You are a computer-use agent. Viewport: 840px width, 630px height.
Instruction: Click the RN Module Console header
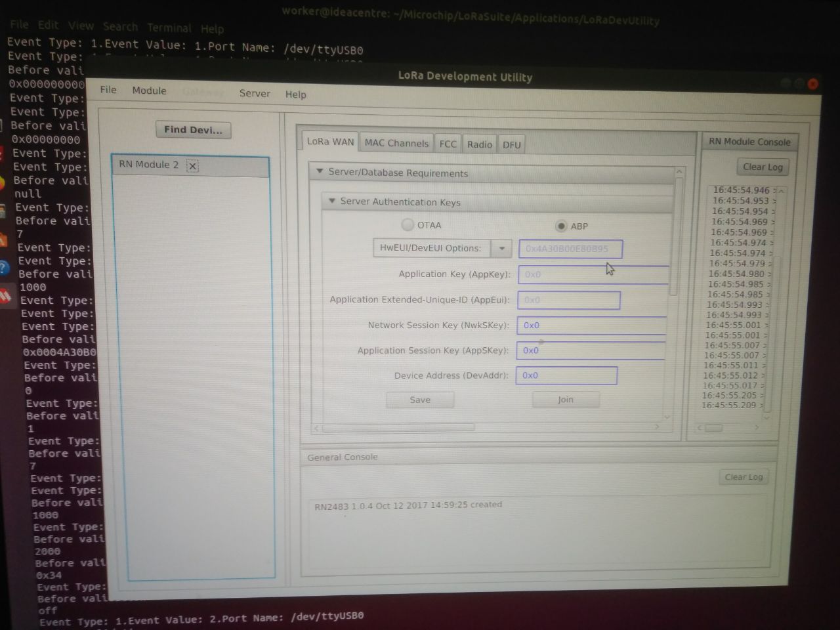click(749, 141)
